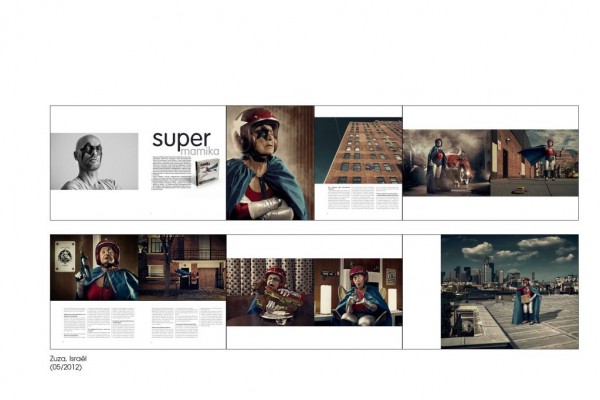Open the close-up helmeted woman with crossed arms
600x400 pixels.
pyautogui.click(x=270, y=162)
